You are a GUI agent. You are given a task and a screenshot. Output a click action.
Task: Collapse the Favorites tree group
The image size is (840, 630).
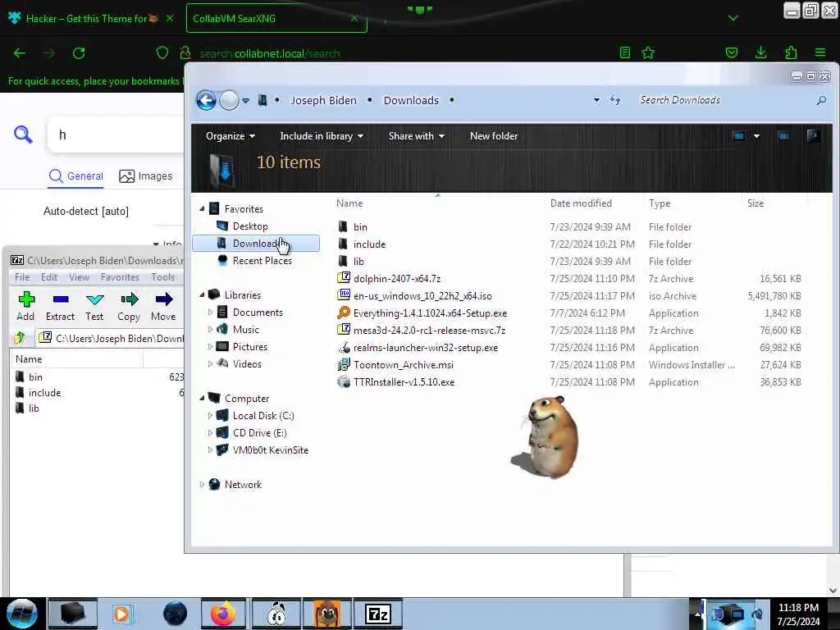coord(202,209)
